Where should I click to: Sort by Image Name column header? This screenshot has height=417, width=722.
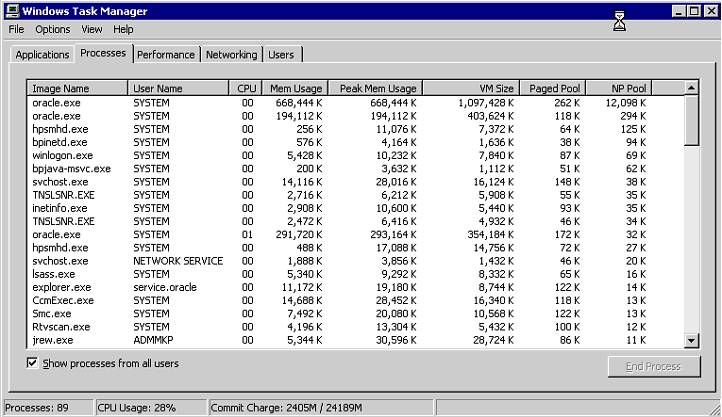(77, 88)
